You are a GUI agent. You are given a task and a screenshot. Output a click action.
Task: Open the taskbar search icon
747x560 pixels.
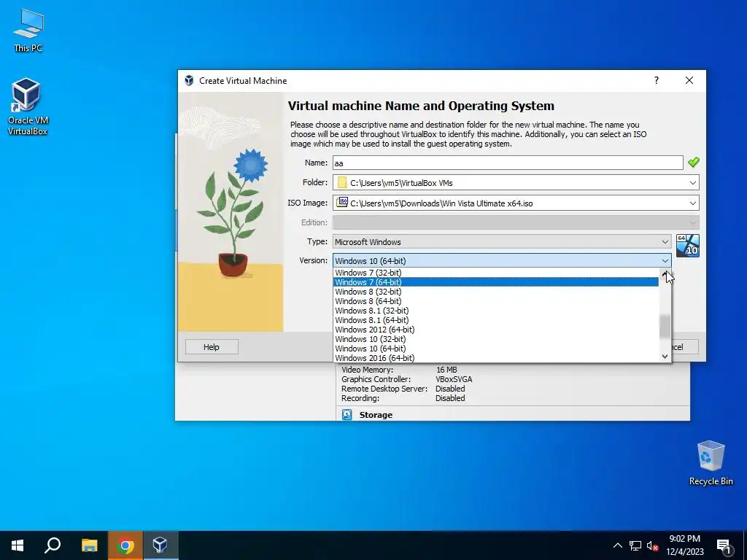pos(53,545)
